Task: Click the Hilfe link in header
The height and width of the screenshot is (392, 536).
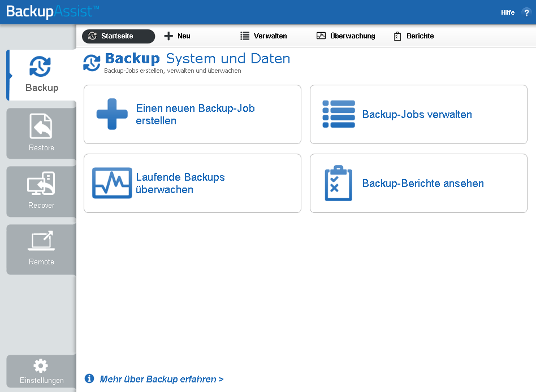Action: tap(508, 12)
